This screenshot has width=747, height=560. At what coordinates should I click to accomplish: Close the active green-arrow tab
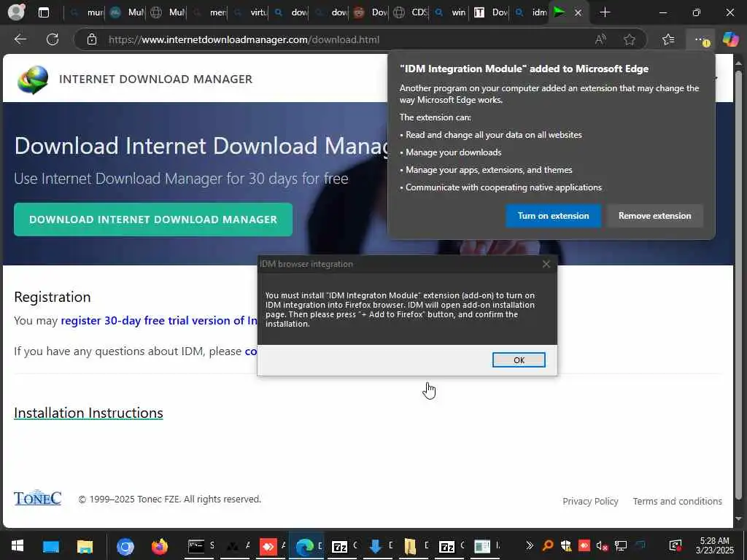578,13
